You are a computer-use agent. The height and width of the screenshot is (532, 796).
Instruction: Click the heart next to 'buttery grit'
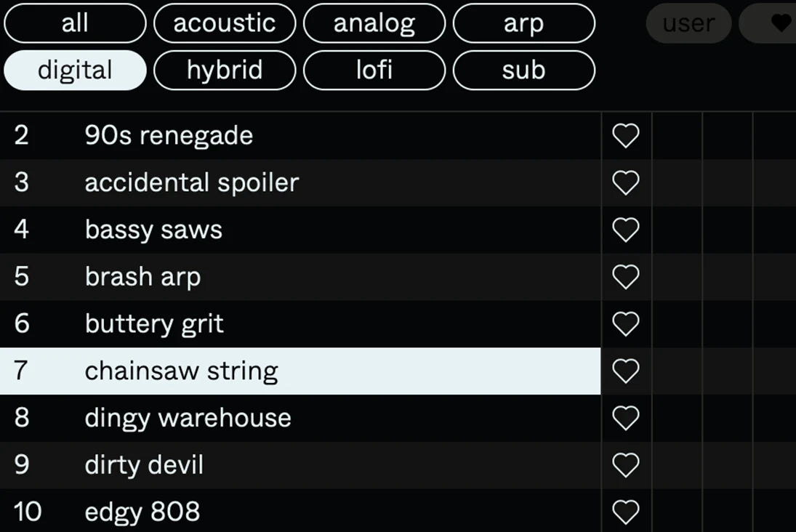click(625, 323)
